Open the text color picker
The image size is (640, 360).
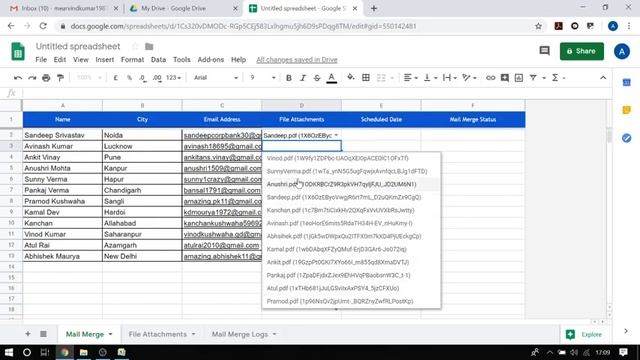pos(331,78)
